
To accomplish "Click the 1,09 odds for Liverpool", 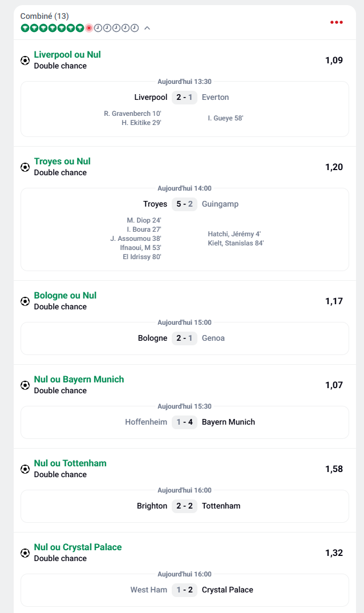I will [x=334, y=61].
